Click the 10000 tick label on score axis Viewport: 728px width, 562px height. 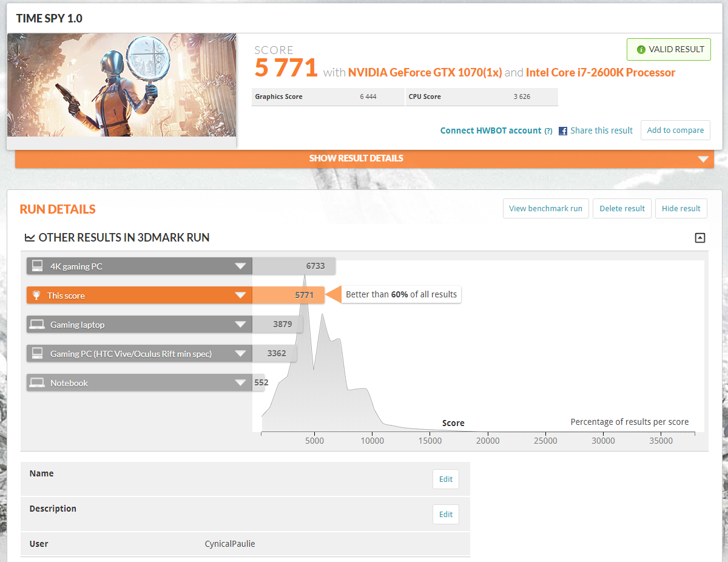point(372,441)
